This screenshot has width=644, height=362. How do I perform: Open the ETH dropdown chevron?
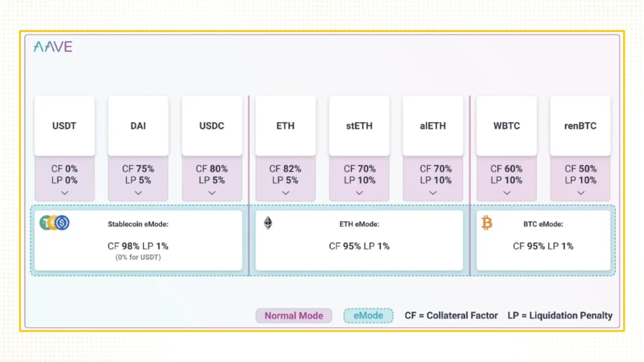285,193
